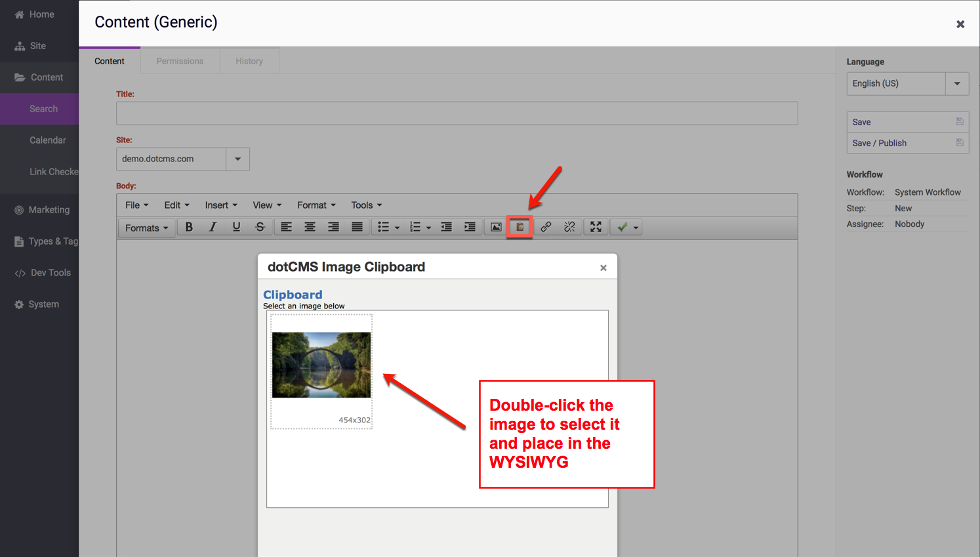Expand the Formats dropdown
The height and width of the screenshot is (557, 980).
(146, 228)
